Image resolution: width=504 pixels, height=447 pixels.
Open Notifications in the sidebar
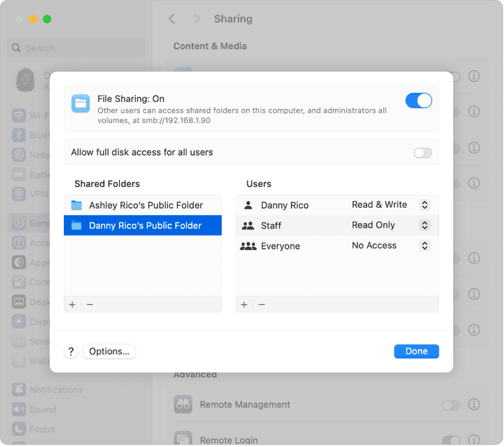pos(48,390)
